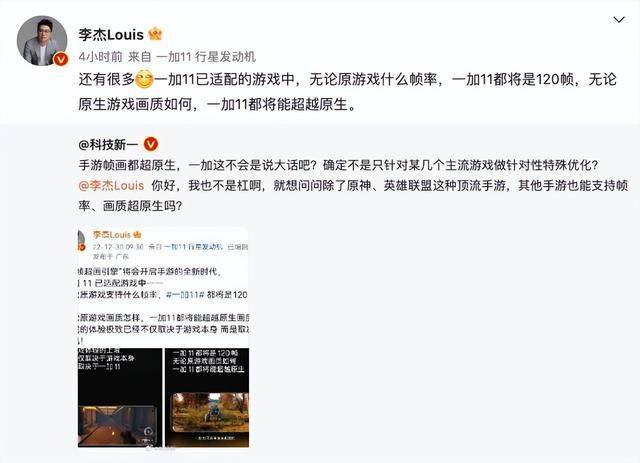The image size is (640, 463).
Task: Click the main post text body
Action: (347, 92)
